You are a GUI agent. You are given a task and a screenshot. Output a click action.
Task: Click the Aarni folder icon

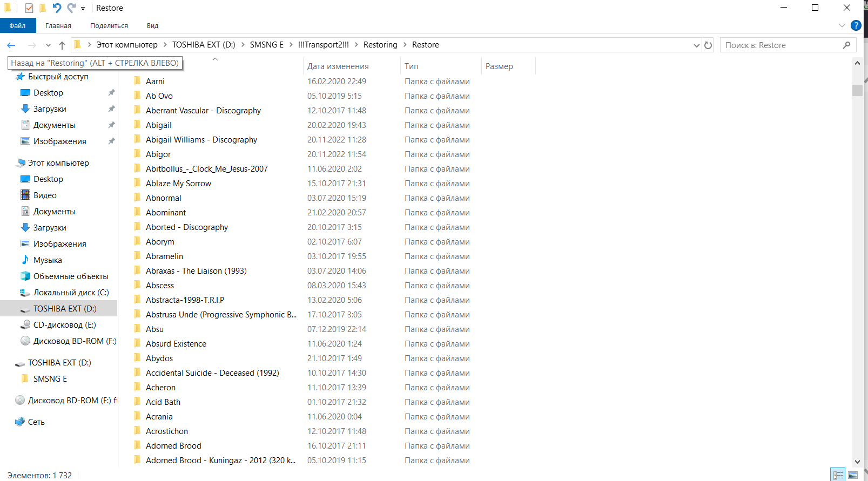[137, 81]
